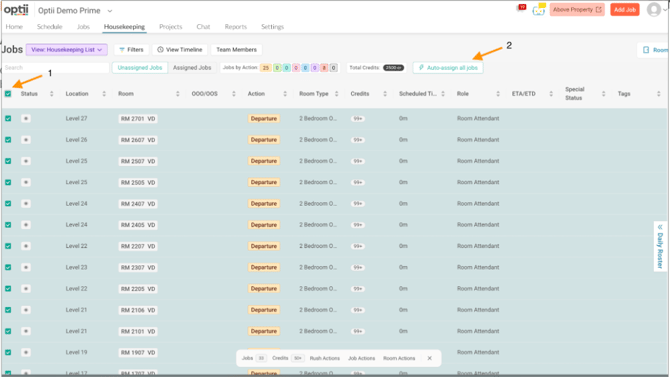Click the status icon for RM 2405
Image resolution: width=670 pixels, height=377 pixels.
pyautogui.click(x=26, y=225)
